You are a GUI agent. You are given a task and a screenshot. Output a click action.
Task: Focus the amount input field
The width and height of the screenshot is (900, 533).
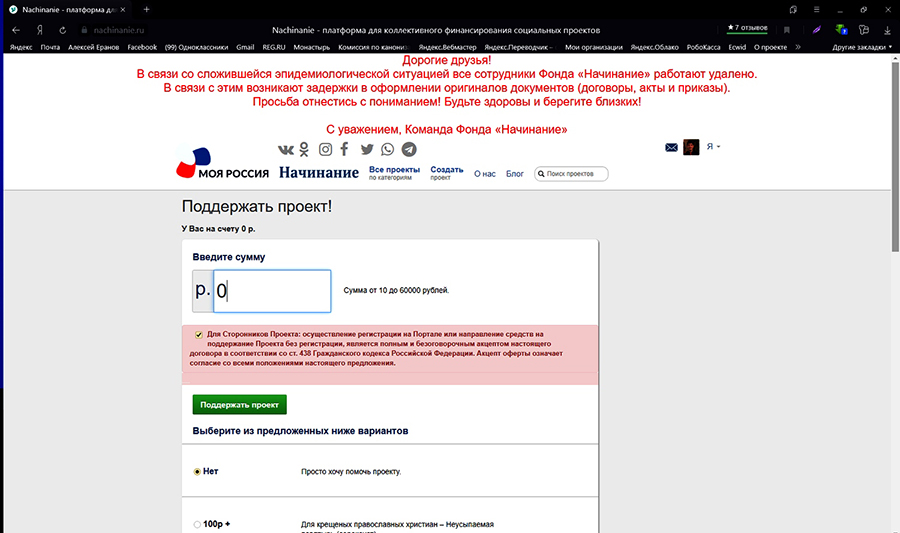[272, 291]
